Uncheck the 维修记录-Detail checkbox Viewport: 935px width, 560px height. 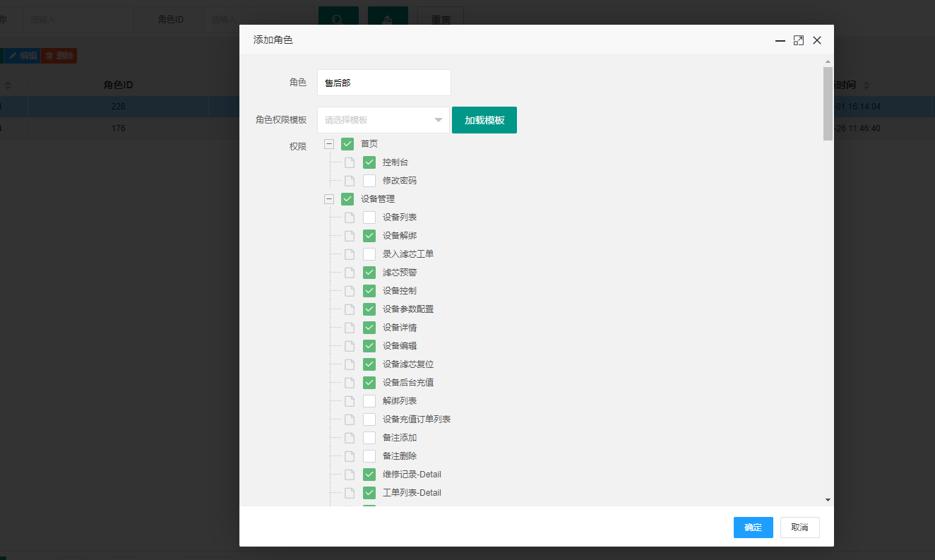pyautogui.click(x=369, y=475)
